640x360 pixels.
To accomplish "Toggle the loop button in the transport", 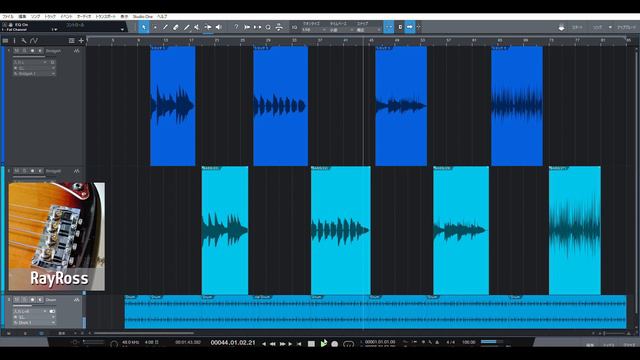I will [x=348, y=344].
